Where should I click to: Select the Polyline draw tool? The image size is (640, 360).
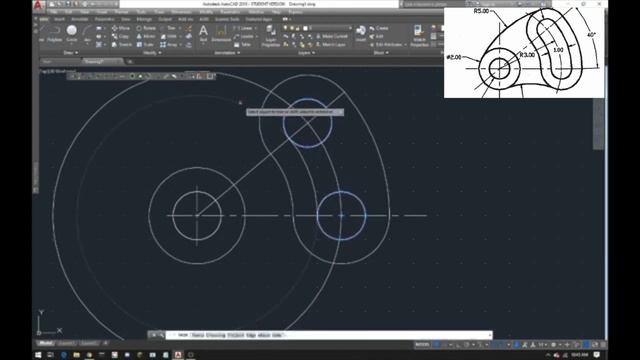[55, 33]
